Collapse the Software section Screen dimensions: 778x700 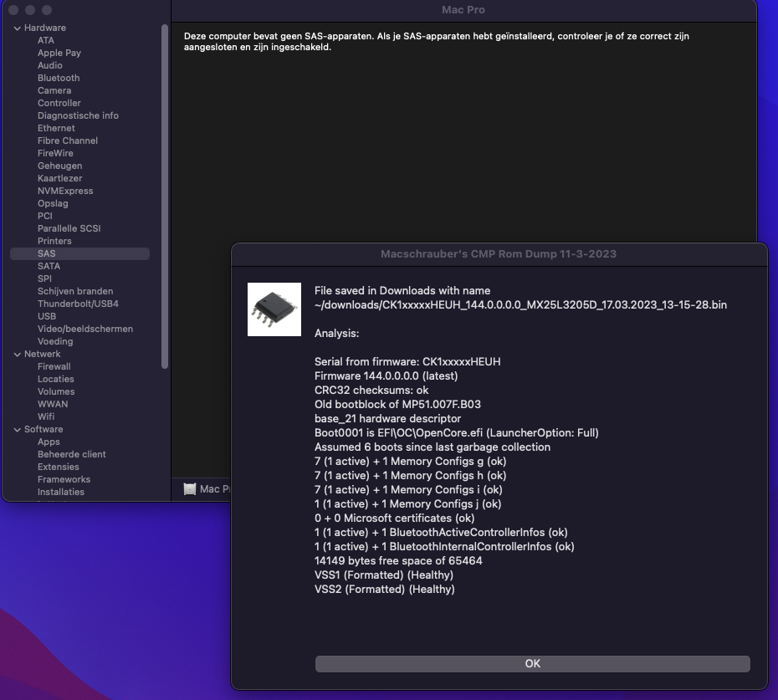point(18,430)
